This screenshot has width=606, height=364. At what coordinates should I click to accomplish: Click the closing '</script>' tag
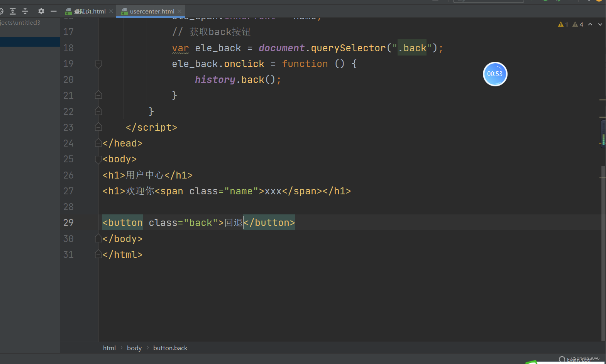point(151,127)
